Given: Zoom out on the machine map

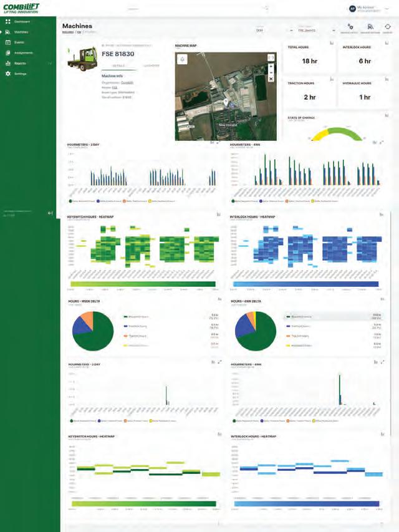Looking at the screenshot, I should click(x=271, y=72).
